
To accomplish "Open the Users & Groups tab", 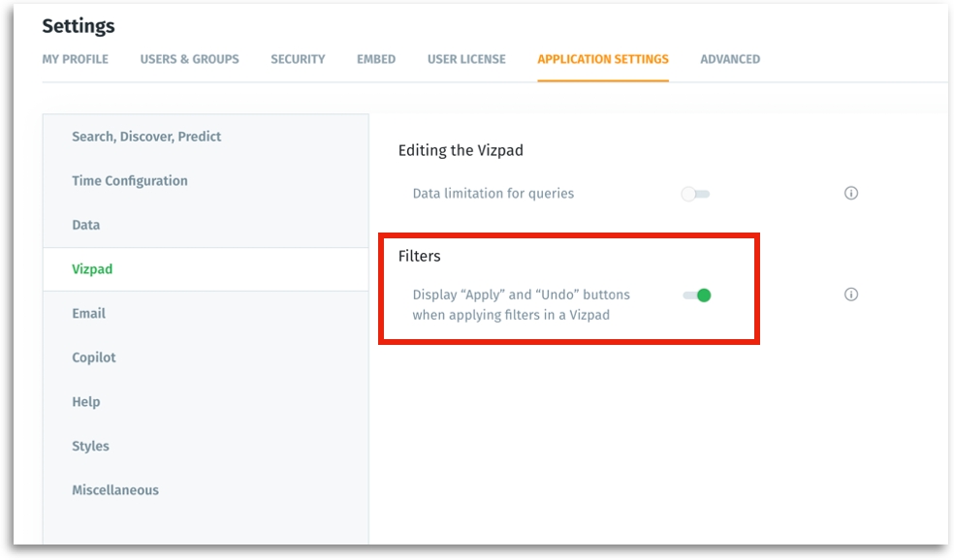I will [189, 59].
